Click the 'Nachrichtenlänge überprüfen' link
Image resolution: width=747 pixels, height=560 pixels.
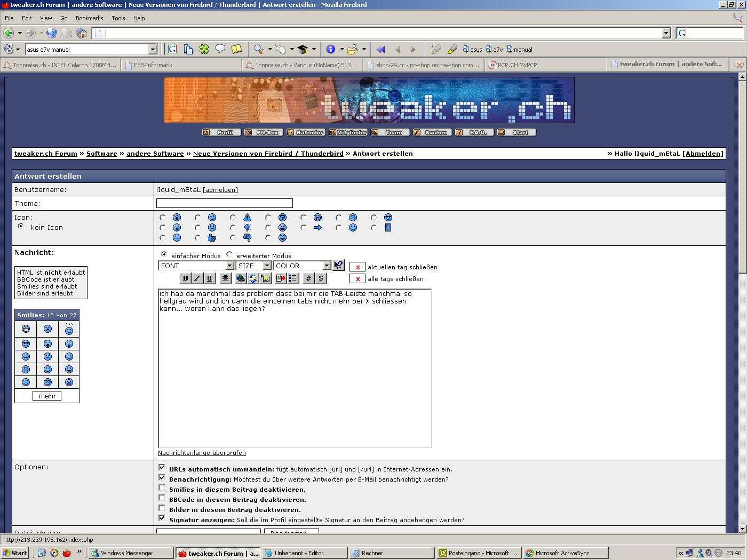(202, 453)
